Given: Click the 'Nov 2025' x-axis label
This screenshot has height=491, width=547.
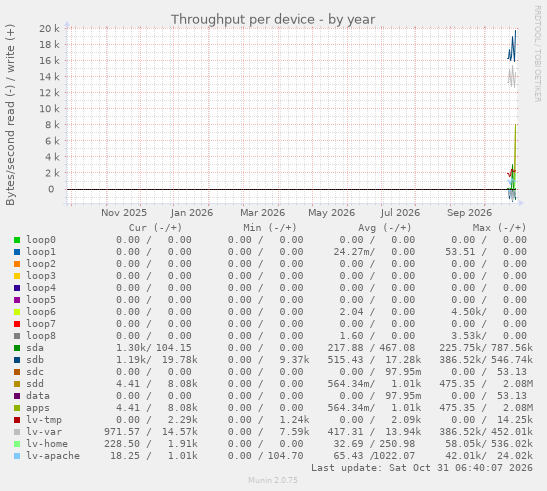Looking at the screenshot, I should pos(124,213).
